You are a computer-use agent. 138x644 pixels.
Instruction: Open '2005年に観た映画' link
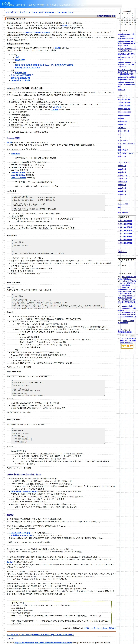click(x=125, y=221)
